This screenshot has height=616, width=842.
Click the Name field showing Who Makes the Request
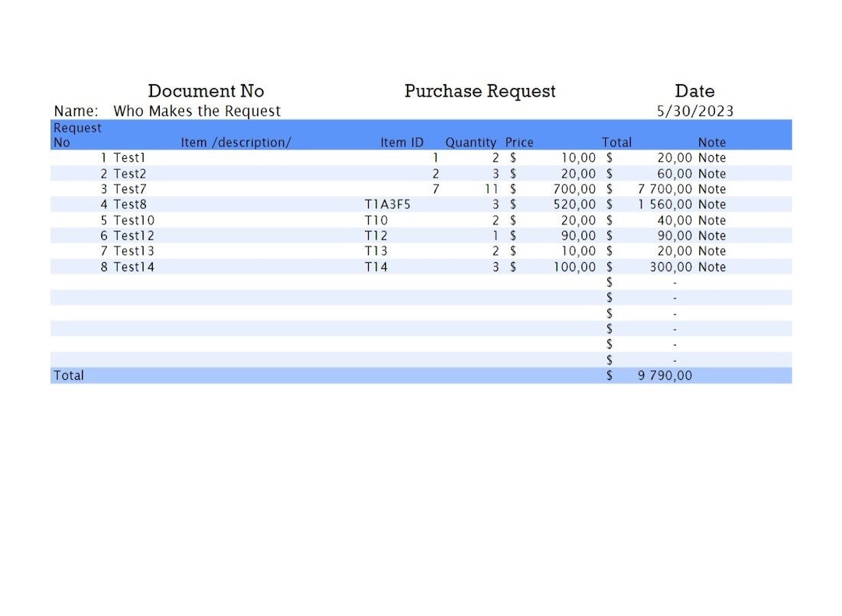(x=196, y=111)
